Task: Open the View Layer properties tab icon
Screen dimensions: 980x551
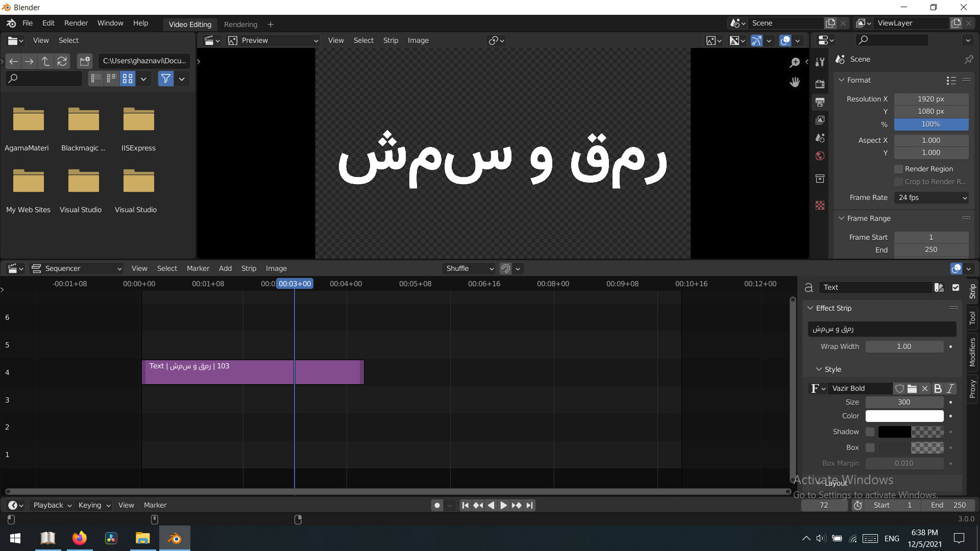Action: [820, 120]
